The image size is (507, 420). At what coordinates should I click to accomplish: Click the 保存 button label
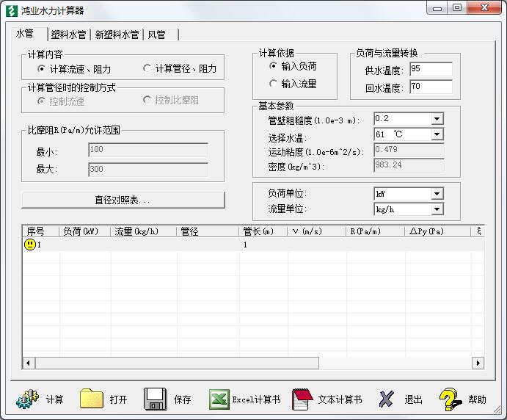tap(183, 399)
